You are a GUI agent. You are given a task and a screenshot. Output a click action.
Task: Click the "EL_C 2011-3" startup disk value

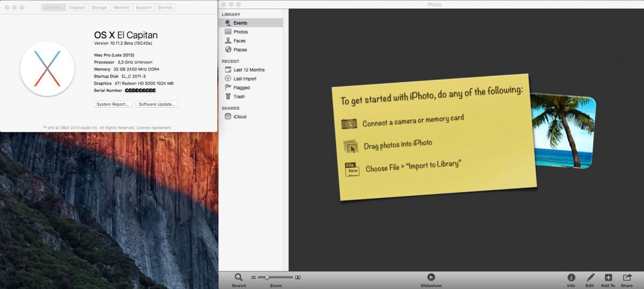point(134,76)
